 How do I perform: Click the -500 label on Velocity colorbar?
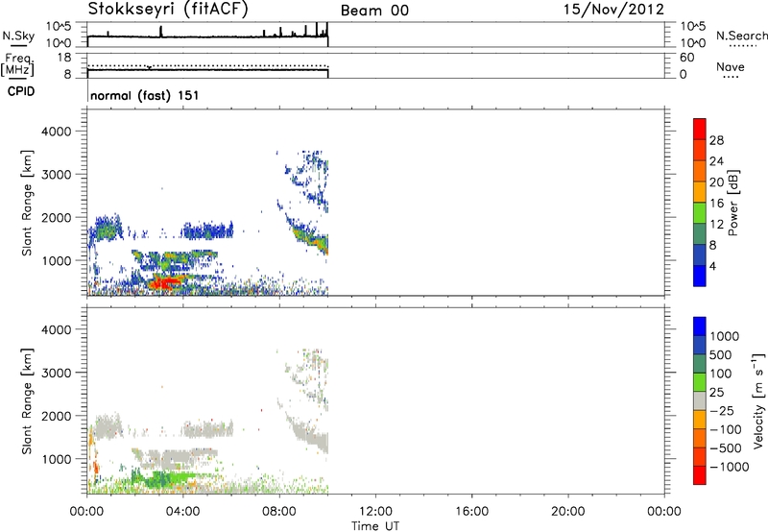[726, 448]
